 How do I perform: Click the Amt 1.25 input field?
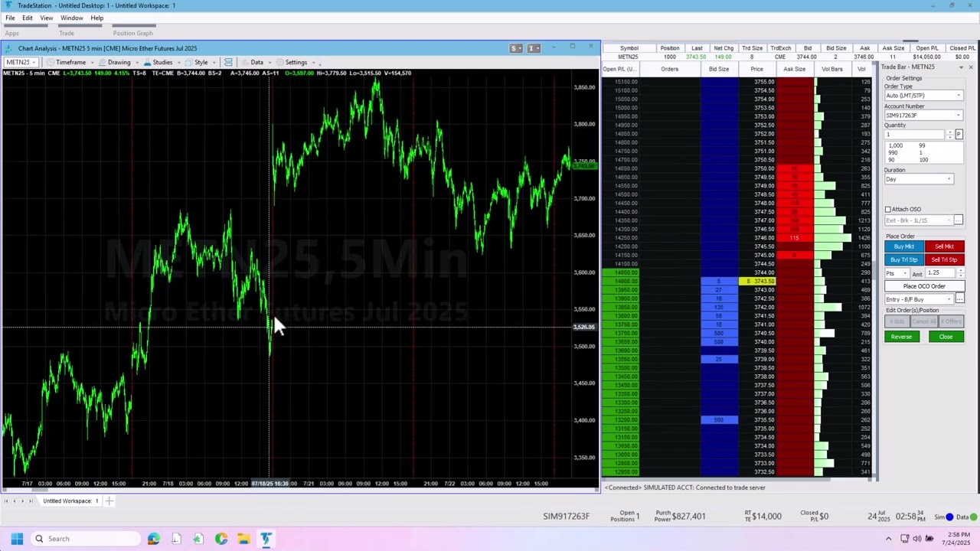941,274
